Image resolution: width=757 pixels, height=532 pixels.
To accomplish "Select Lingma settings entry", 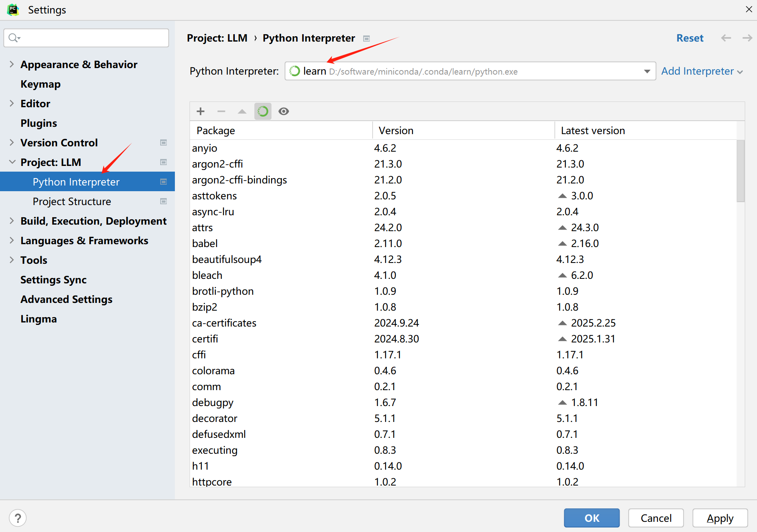I will pyautogui.click(x=39, y=319).
